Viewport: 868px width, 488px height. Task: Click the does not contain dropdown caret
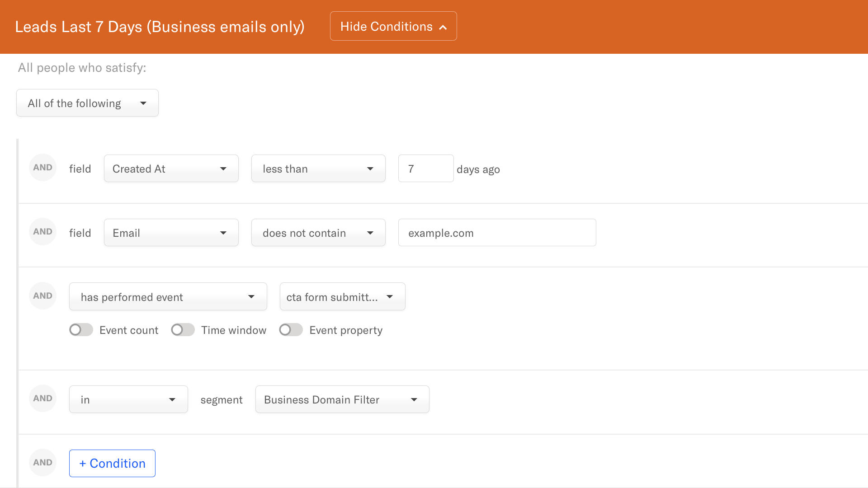point(370,233)
